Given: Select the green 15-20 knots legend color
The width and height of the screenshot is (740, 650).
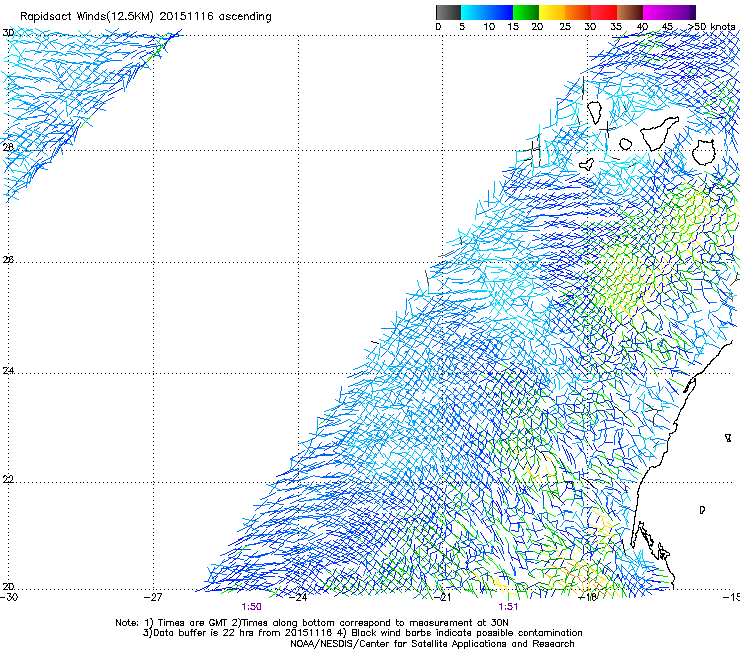Looking at the screenshot, I should pyautogui.click(x=526, y=12).
